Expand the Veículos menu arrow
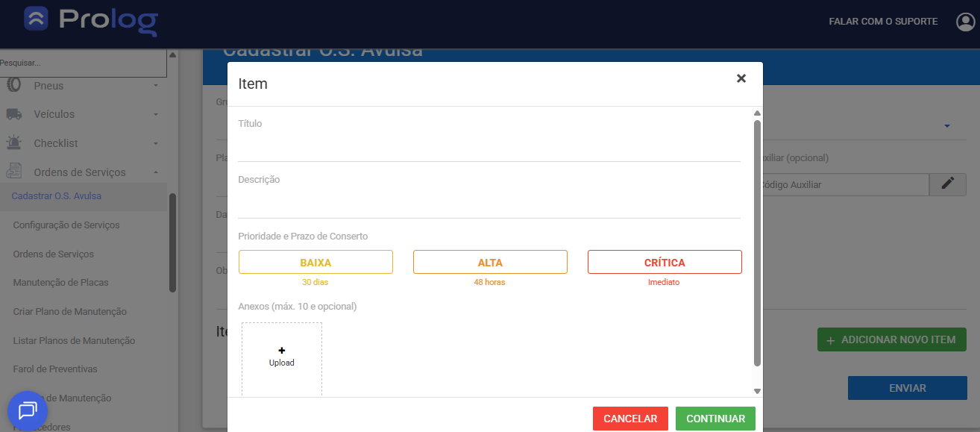 [x=156, y=114]
